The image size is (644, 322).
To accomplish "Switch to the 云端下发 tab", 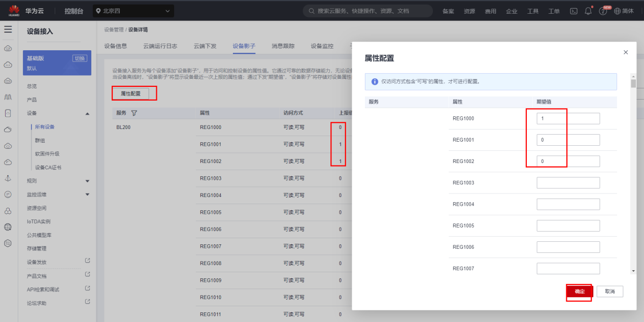I will coord(205,46).
